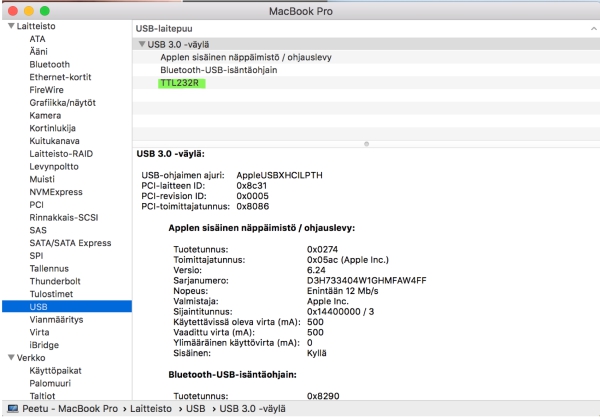Click the PCI-toimittajatunnus value 0x8086
The width and height of the screenshot is (600, 418).
[253, 206]
